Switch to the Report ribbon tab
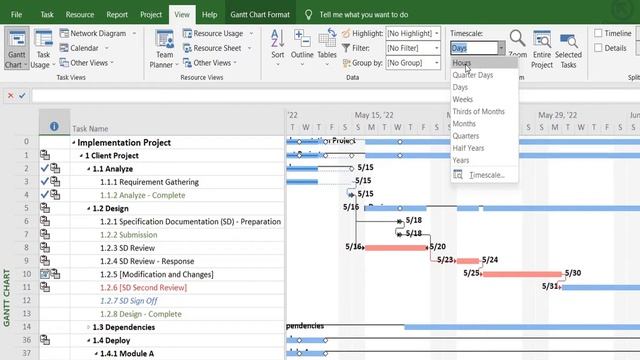640x360 pixels. (117, 15)
